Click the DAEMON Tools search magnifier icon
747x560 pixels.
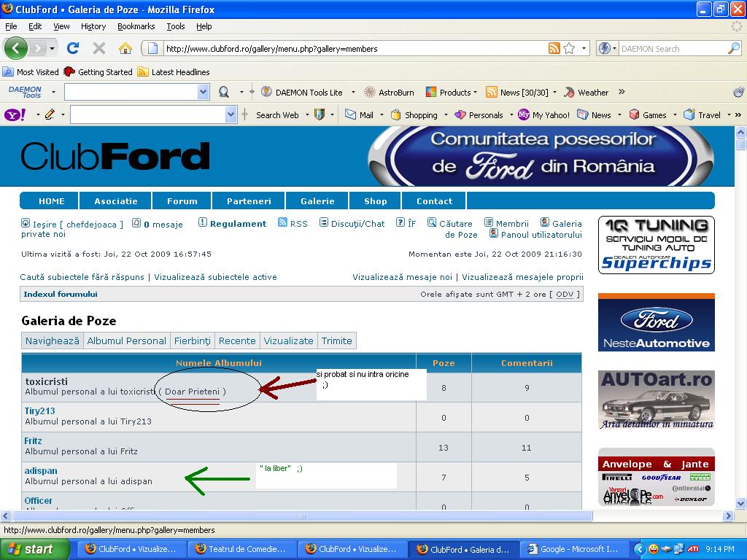click(224, 92)
